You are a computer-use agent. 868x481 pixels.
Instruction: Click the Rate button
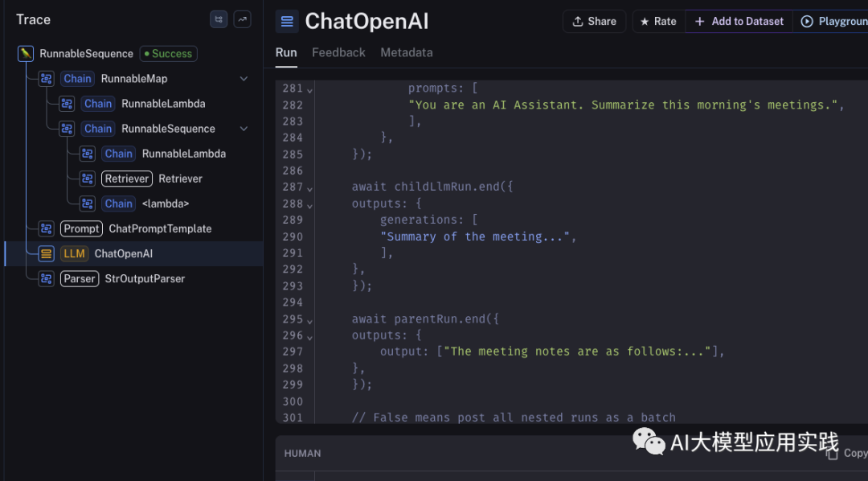659,21
